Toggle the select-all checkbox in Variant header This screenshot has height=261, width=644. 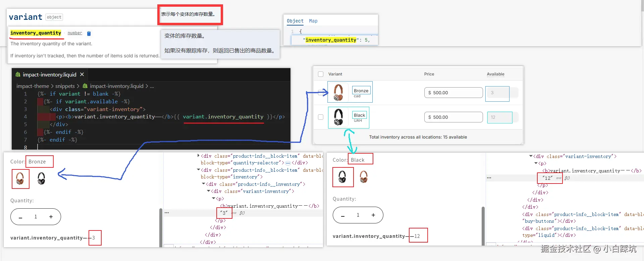321,74
